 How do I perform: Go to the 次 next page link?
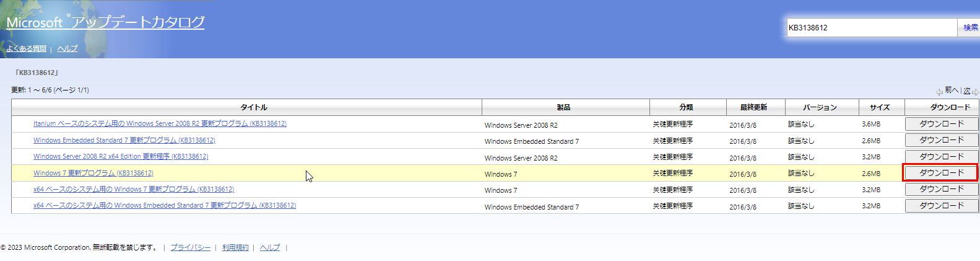[966, 91]
